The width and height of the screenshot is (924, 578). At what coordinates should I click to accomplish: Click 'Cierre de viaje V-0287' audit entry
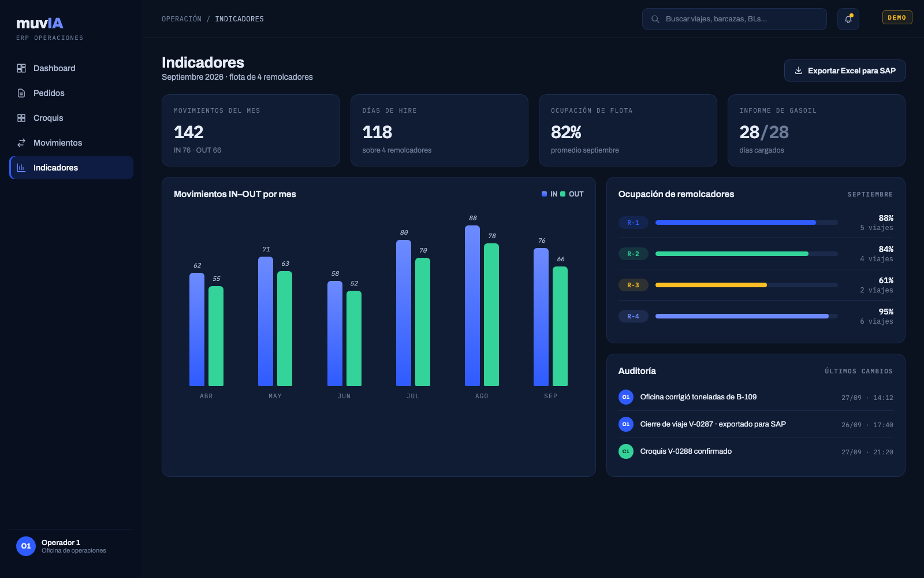(x=756, y=424)
